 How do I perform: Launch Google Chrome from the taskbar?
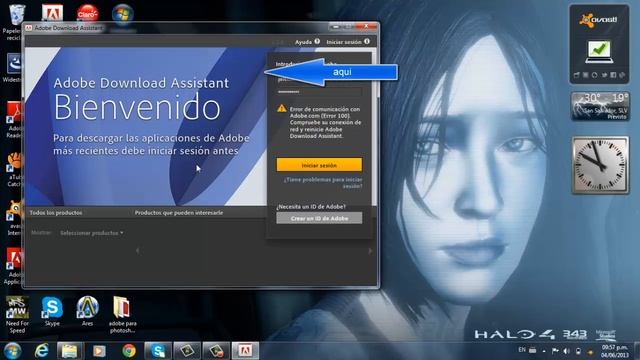tap(129, 351)
